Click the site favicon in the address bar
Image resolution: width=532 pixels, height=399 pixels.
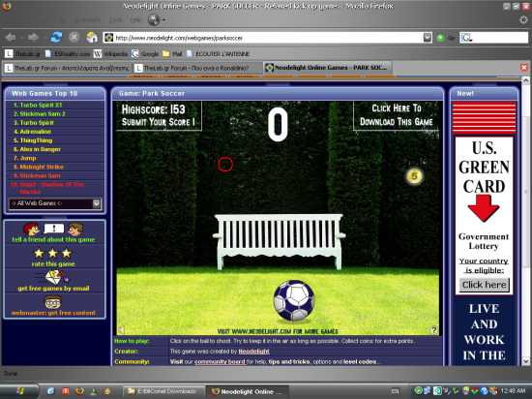click(108, 38)
